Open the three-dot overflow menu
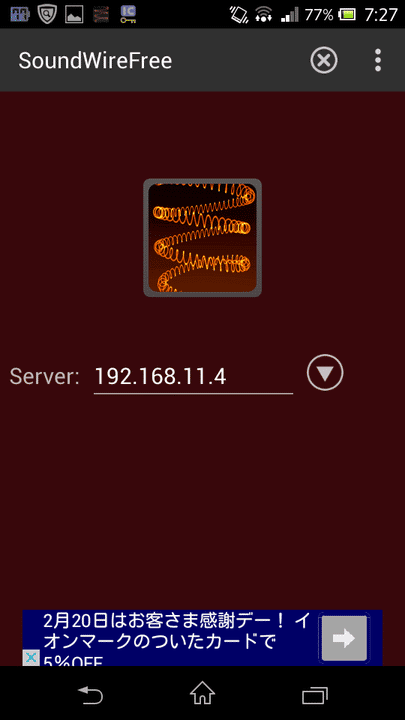The image size is (405, 720). 377,60
